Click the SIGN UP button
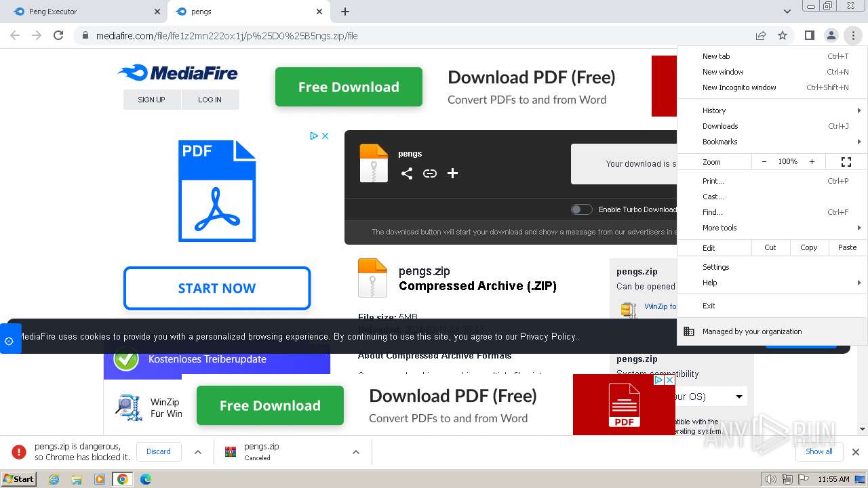 [x=152, y=100]
